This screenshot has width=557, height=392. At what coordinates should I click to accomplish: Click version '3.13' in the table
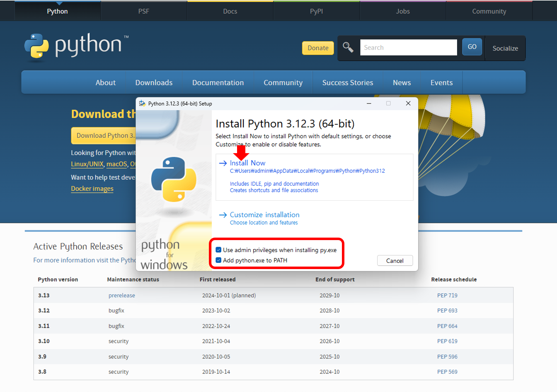44,295
